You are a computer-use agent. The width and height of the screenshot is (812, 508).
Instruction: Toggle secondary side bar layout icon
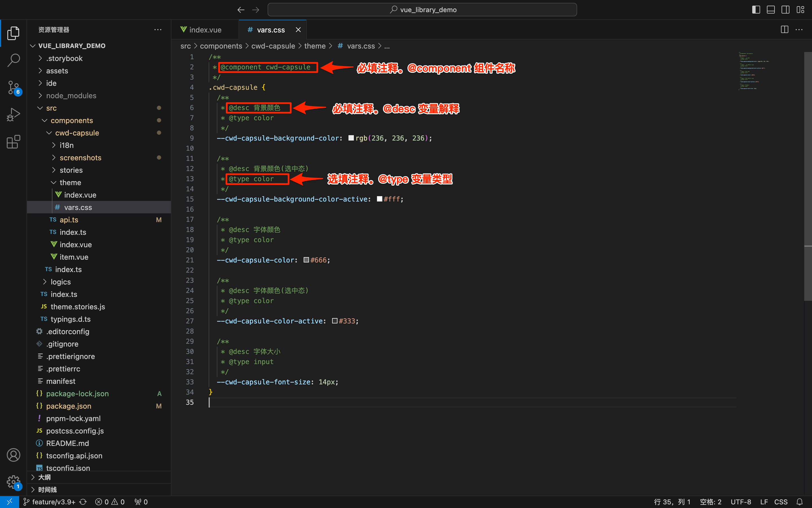point(785,10)
